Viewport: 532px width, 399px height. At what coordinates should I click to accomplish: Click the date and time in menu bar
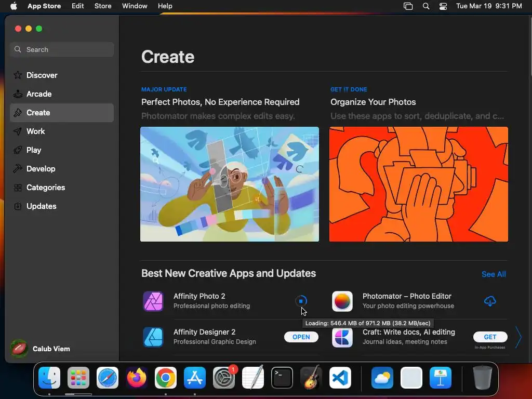[x=489, y=6]
